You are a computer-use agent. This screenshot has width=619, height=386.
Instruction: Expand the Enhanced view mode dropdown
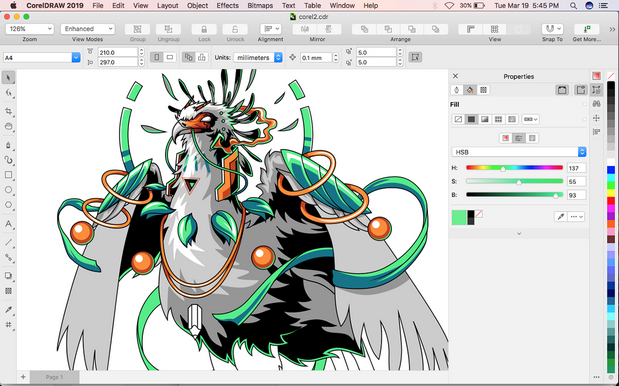pyautogui.click(x=88, y=29)
